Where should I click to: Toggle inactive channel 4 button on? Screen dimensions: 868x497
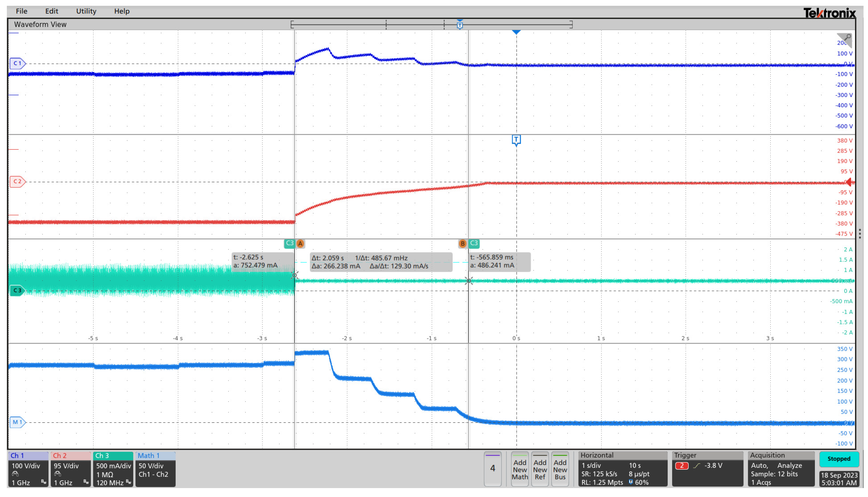[x=493, y=468]
